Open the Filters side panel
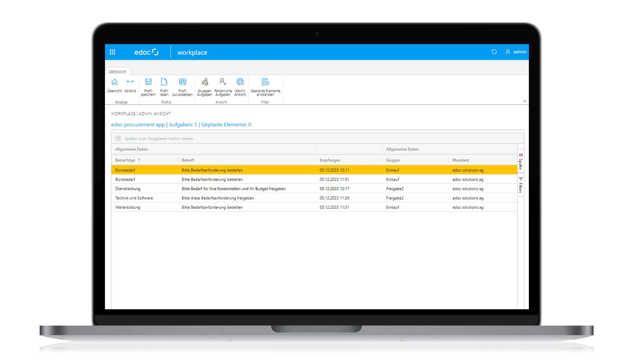This screenshot has width=633, height=364. [521, 185]
